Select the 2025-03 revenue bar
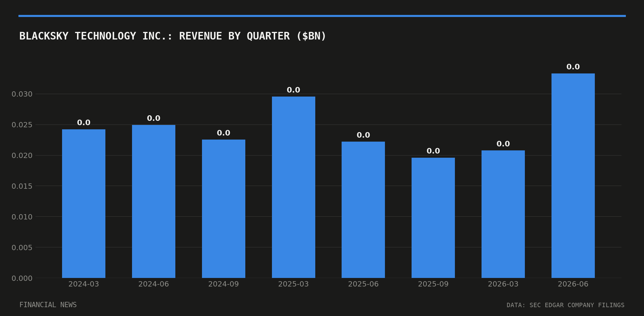This screenshot has width=644, height=316. point(294,187)
